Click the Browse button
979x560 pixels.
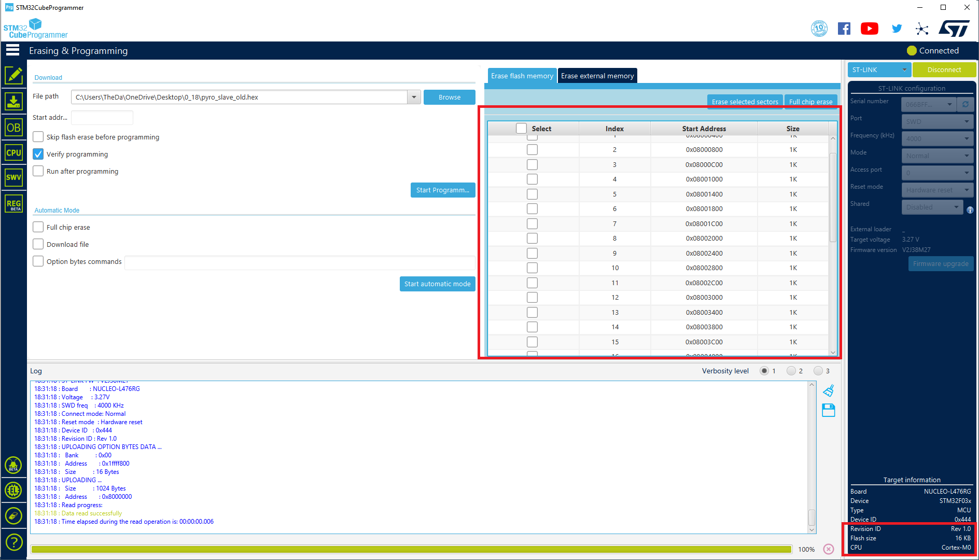click(x=449, y=97)
